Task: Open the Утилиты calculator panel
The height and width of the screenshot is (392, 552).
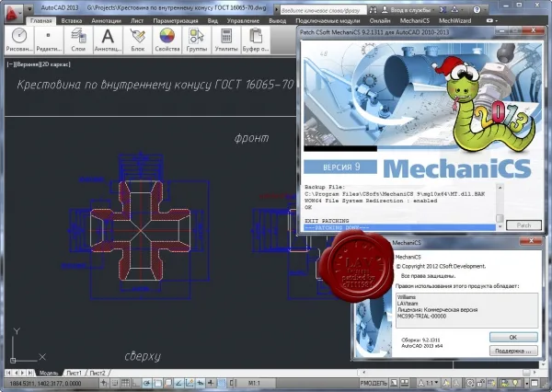Action: [226, 40]
